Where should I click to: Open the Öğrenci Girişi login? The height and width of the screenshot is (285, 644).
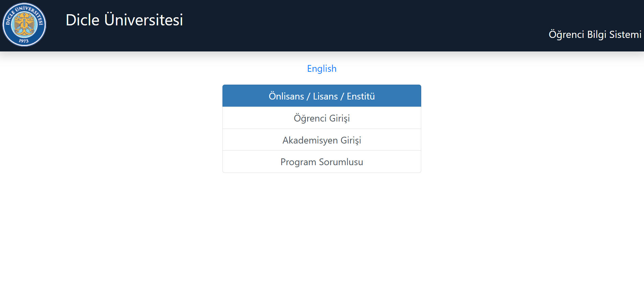pos(321,118)
